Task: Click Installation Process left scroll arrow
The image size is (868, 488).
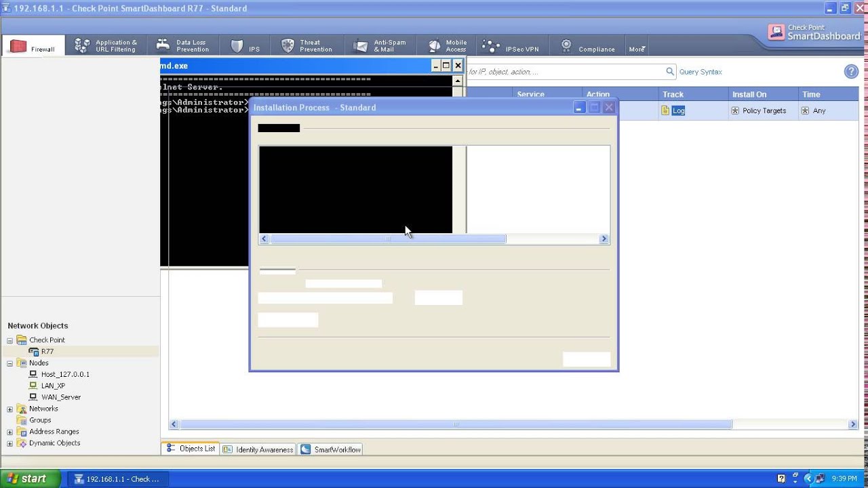Action: click(264, 239)
